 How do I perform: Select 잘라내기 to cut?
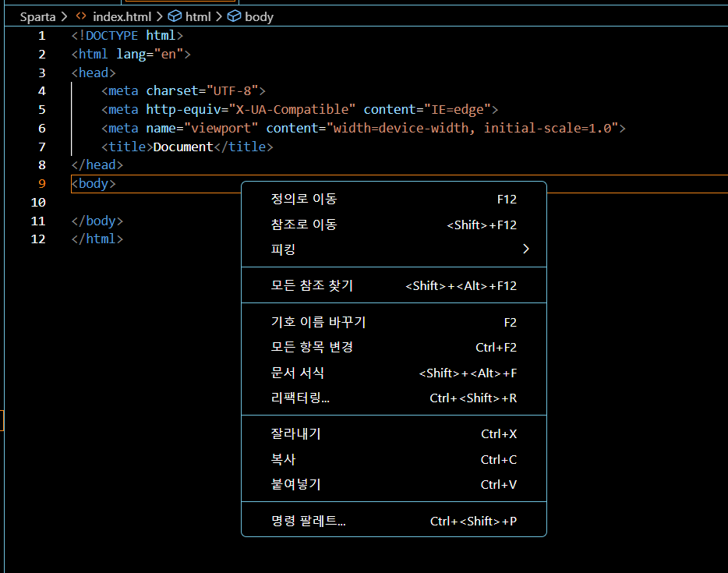[x=394, y=433]
